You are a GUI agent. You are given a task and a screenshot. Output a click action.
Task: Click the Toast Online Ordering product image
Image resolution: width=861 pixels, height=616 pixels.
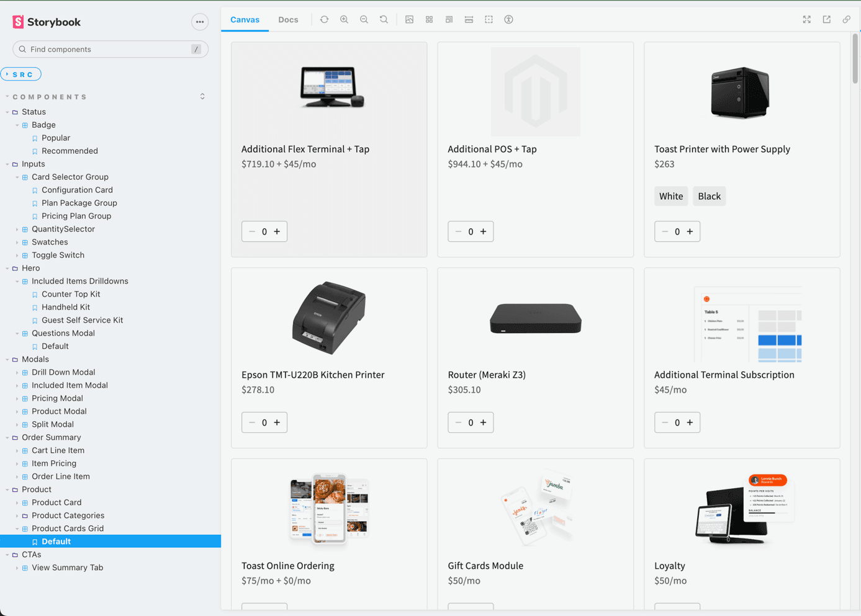[329, 509]
